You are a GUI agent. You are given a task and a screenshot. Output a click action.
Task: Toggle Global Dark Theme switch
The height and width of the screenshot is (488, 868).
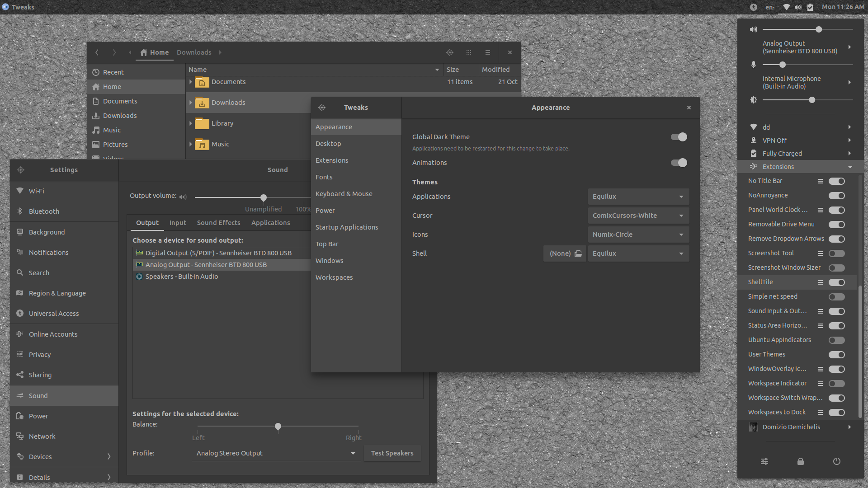[679, 137]
